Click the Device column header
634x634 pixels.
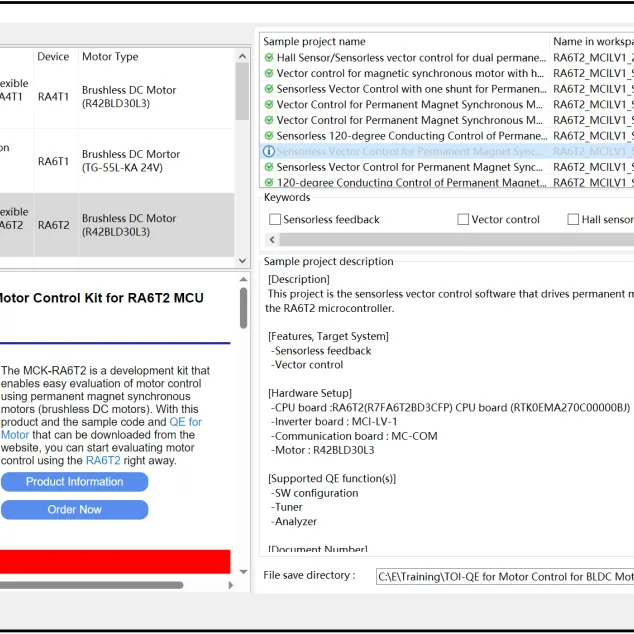53,57
